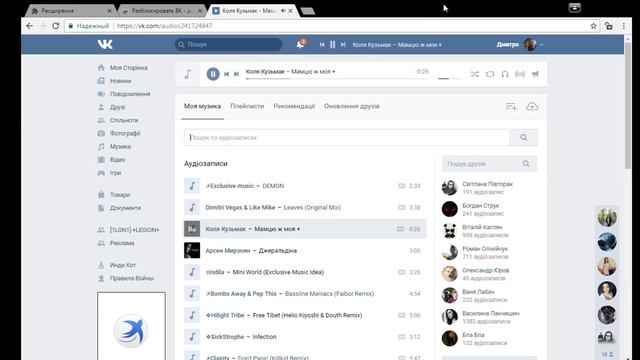Skip to next track in header player
This screenshot has height=360, width=640.
[x=343, y=44]
